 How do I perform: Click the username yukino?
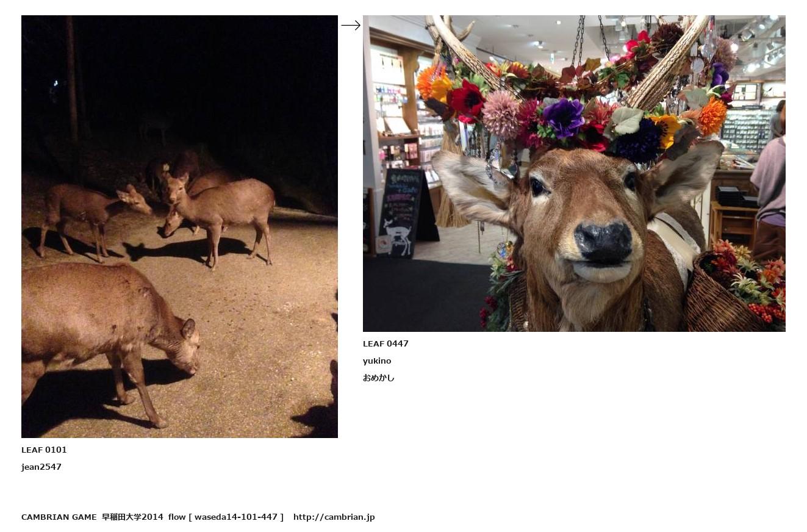click(x=377, y=361)
